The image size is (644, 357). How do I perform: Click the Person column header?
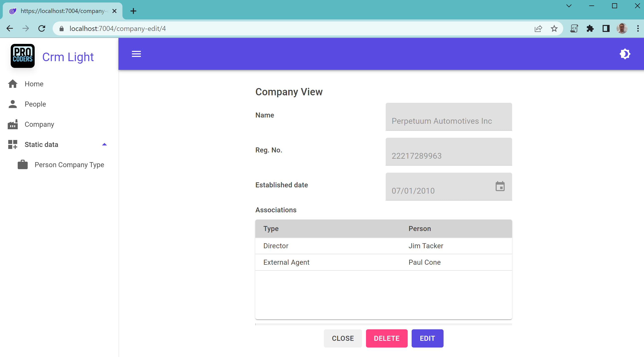[420, 229]
